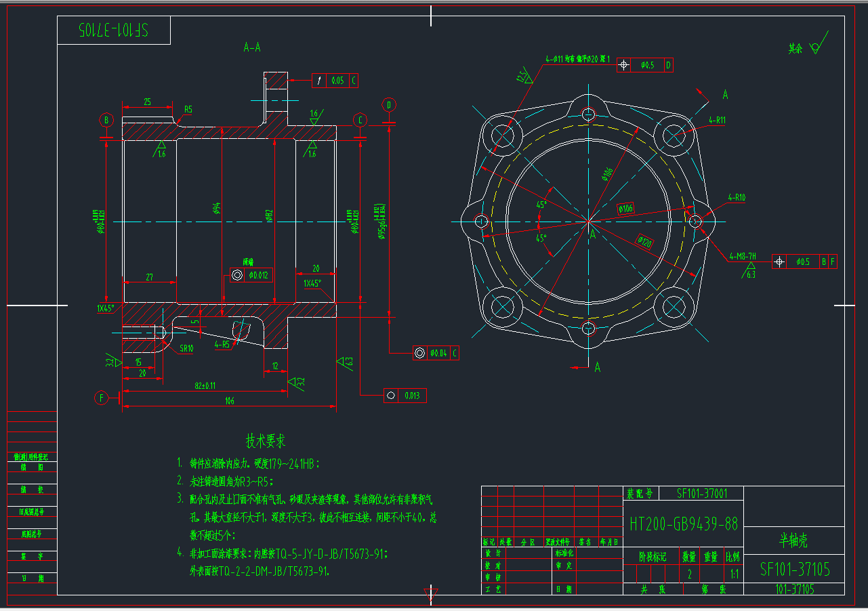Click the 27 length dimension

(150, 277)
